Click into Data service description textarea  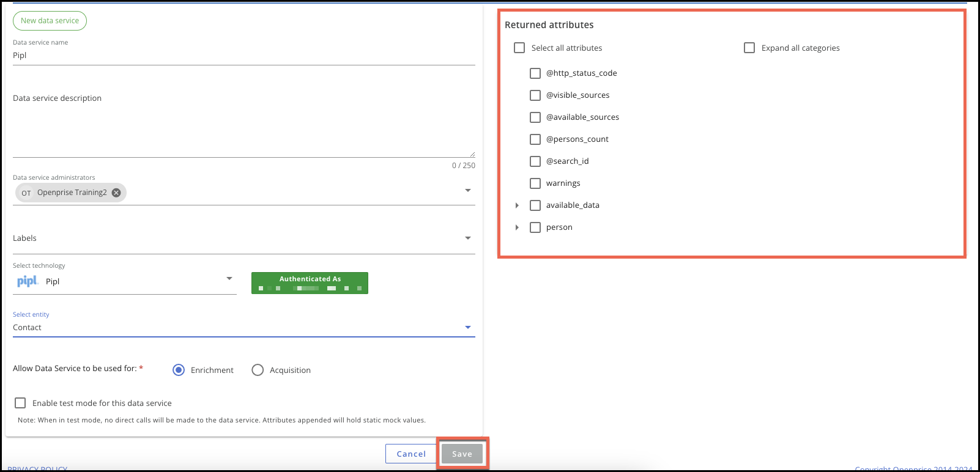pos(244,125)
